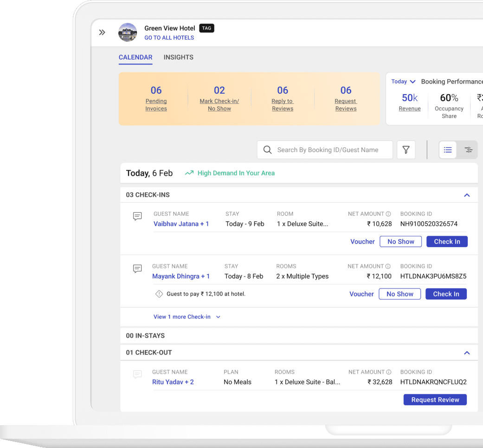Viewport: 483px width, 448px height.
Task: Click Net Amount info icon in Vaibhav row
Action: [x=388, y=214]
